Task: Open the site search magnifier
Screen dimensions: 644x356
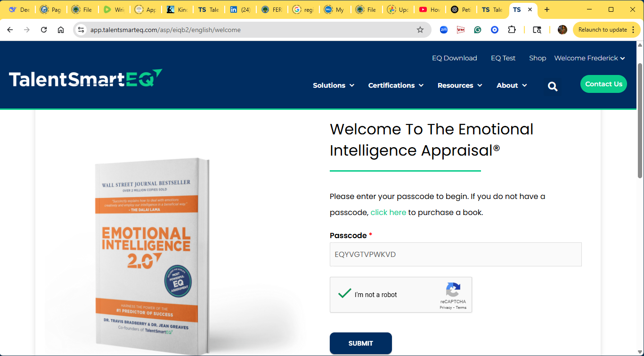Action: [553, 86]
